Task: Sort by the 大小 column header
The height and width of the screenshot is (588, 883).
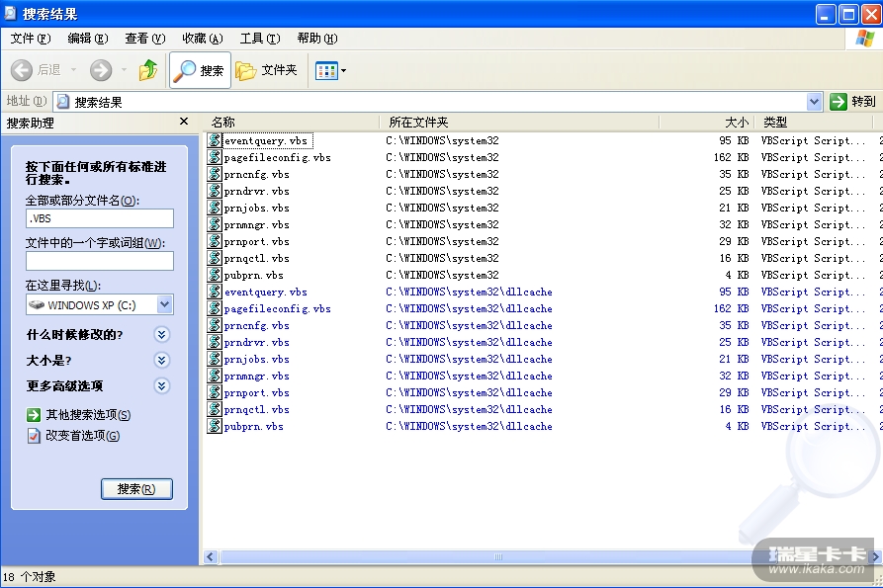Action: [x=707, y=123]
